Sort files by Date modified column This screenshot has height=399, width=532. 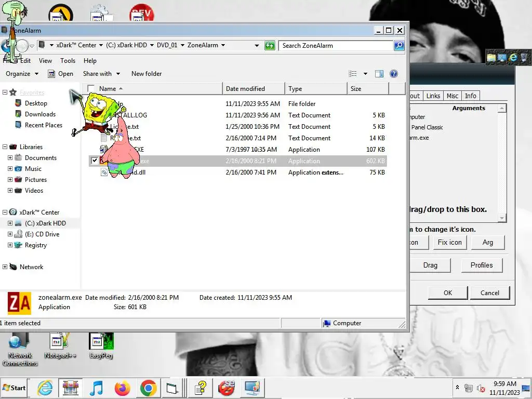254,88
